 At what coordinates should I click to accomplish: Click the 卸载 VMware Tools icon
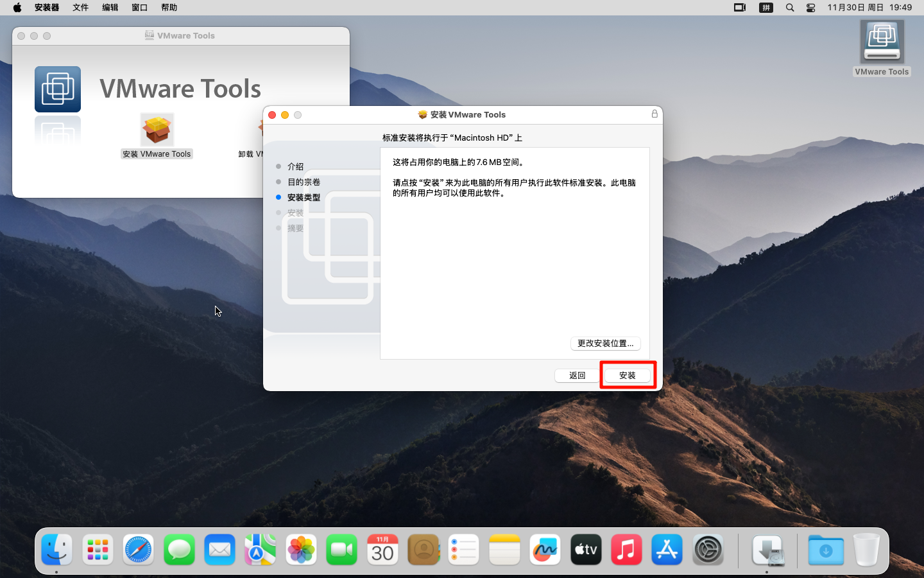tap(251, 154)
